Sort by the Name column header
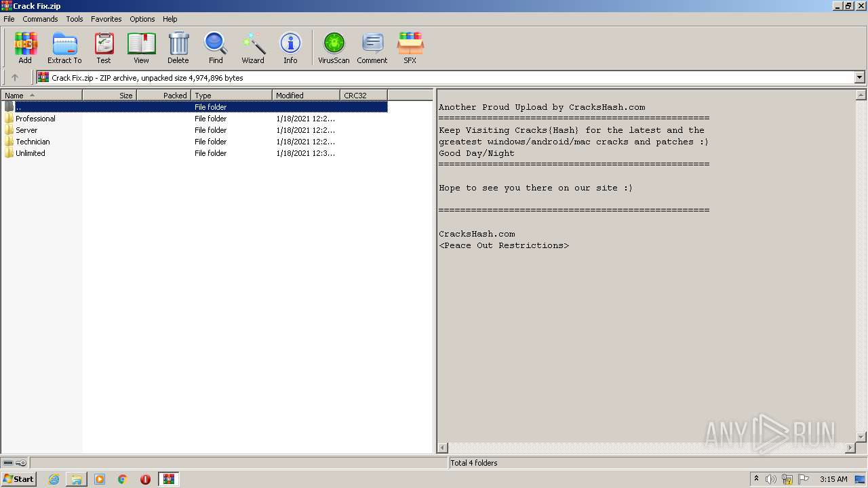 tap(41, 96)
